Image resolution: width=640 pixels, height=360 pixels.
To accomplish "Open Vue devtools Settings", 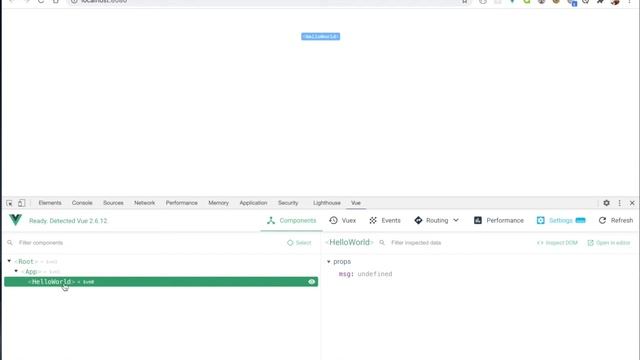I will [x=561, y=220].
